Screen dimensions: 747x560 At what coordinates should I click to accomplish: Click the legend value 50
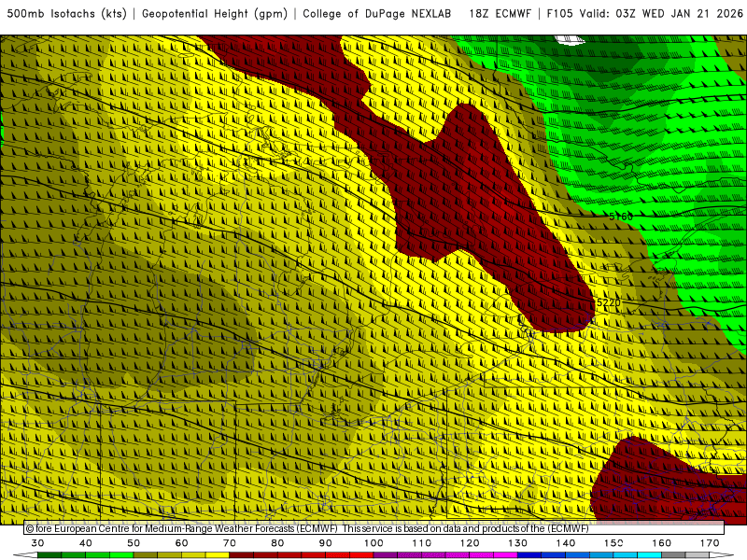tap(134, 543)
